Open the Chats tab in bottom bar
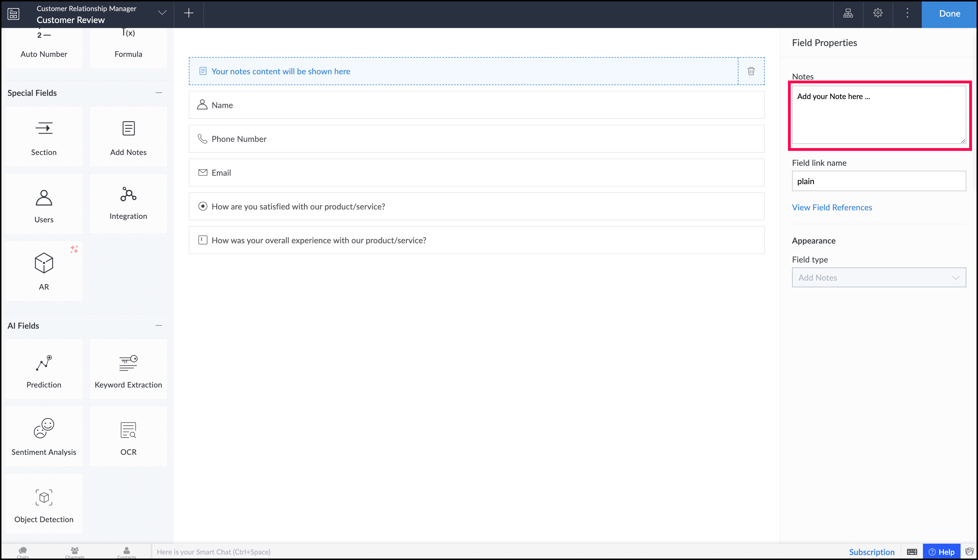Screen dimensions: 978x560 coord(23,552)
